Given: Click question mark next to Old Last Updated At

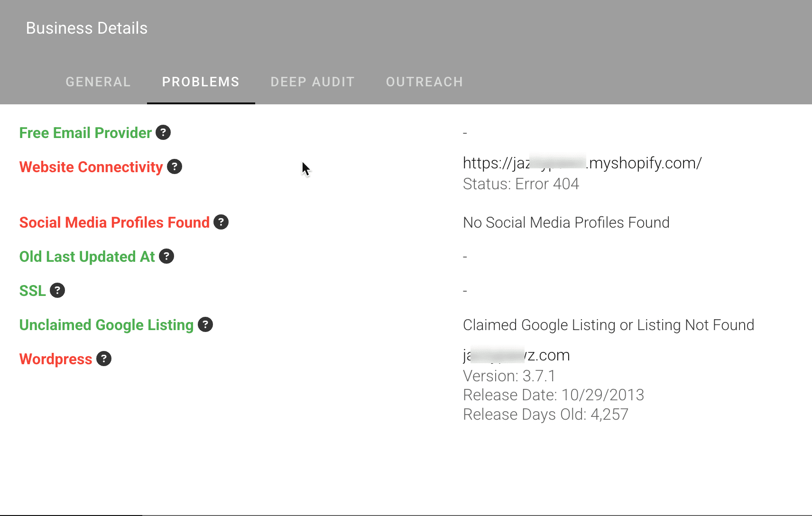Looking at the screenshot, I should [166, 257].
